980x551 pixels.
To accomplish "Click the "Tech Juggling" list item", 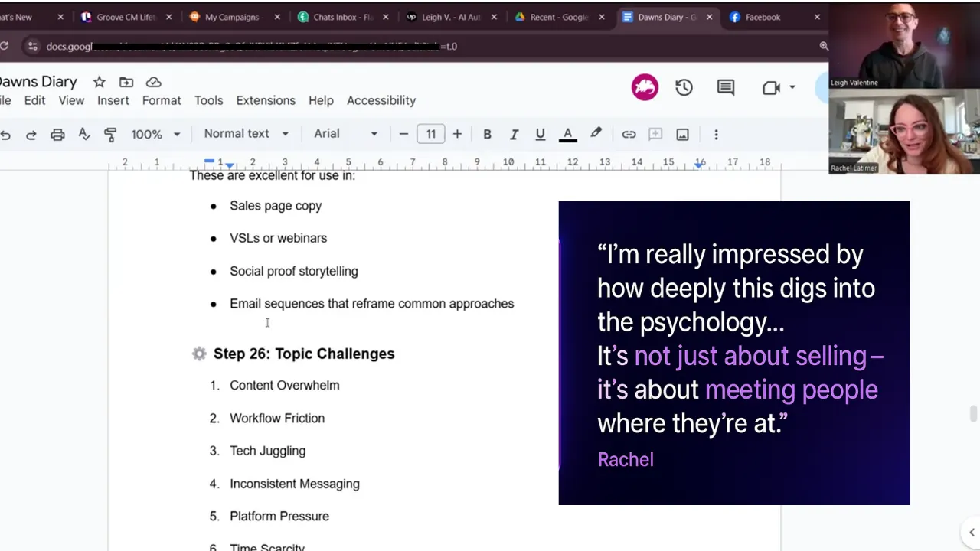I will 268,452.
